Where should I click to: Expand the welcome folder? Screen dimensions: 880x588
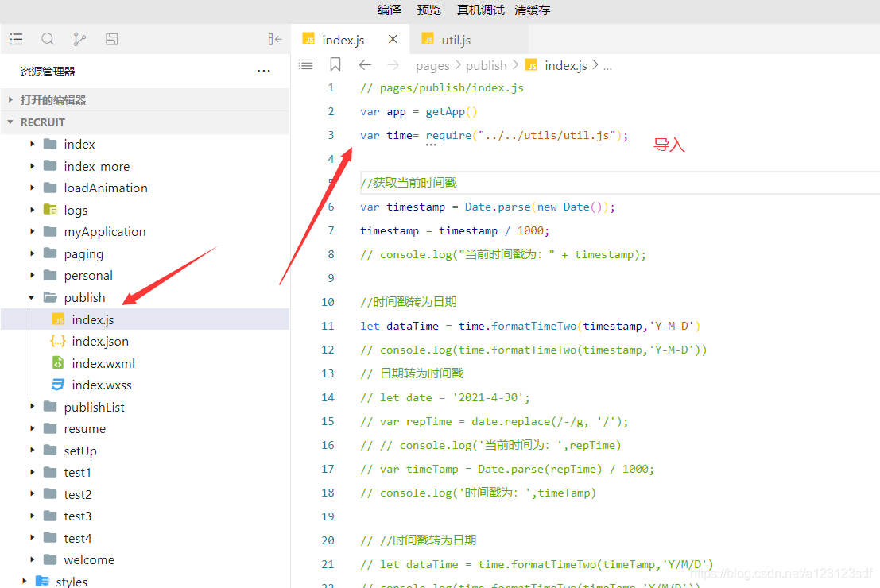33,560
